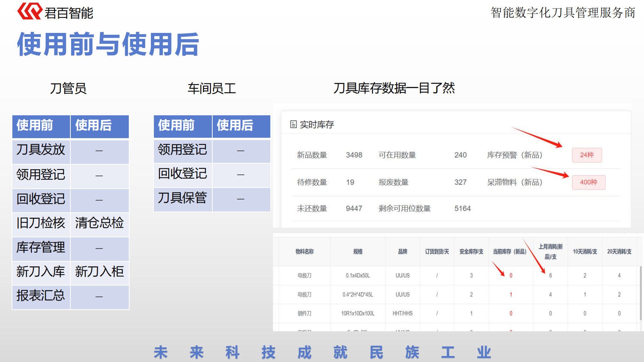Click the red 君百智能 logo icon
This screenshot has height=362, width=644.
tap(30, 11)
